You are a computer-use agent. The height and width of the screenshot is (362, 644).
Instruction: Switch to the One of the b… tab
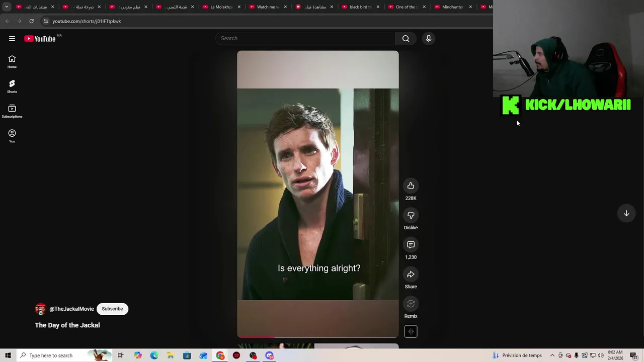407,7
